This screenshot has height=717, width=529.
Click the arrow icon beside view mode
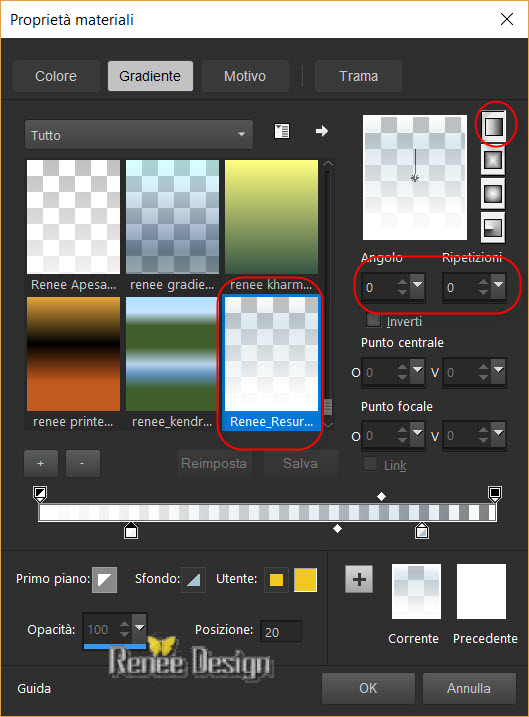(x=322, y=131)
